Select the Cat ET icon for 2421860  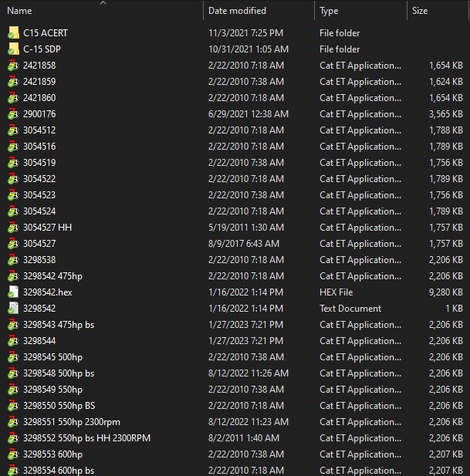click(13, 98)
